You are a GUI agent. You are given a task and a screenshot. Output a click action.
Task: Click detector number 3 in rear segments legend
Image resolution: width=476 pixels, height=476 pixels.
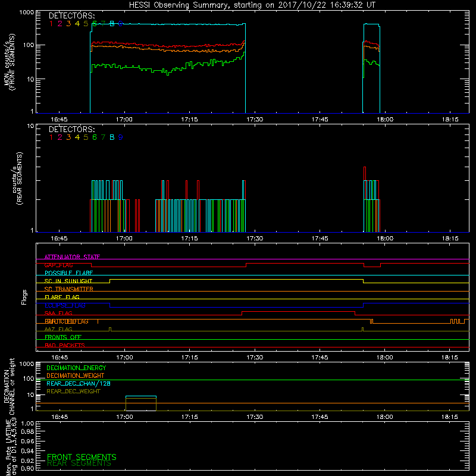tap(68, 137)
